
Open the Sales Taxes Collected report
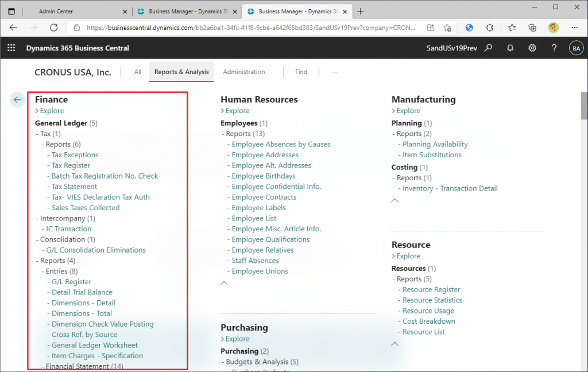(x=86, y=208)
